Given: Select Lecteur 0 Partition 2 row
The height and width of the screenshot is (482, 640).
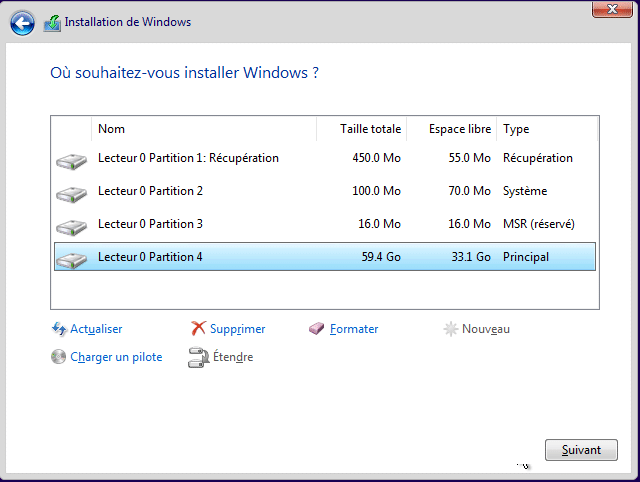Looking at the screenshot, I should point(150,191).
